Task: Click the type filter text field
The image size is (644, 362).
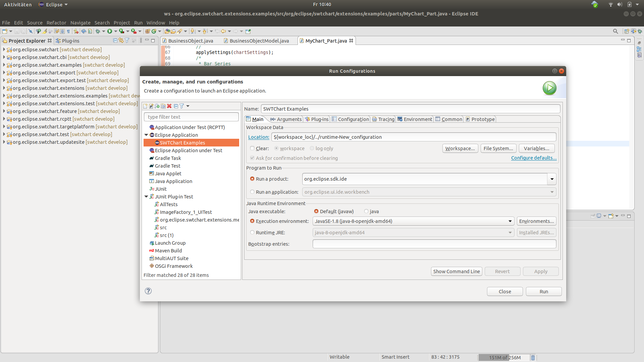Action: tap(191, 117)
